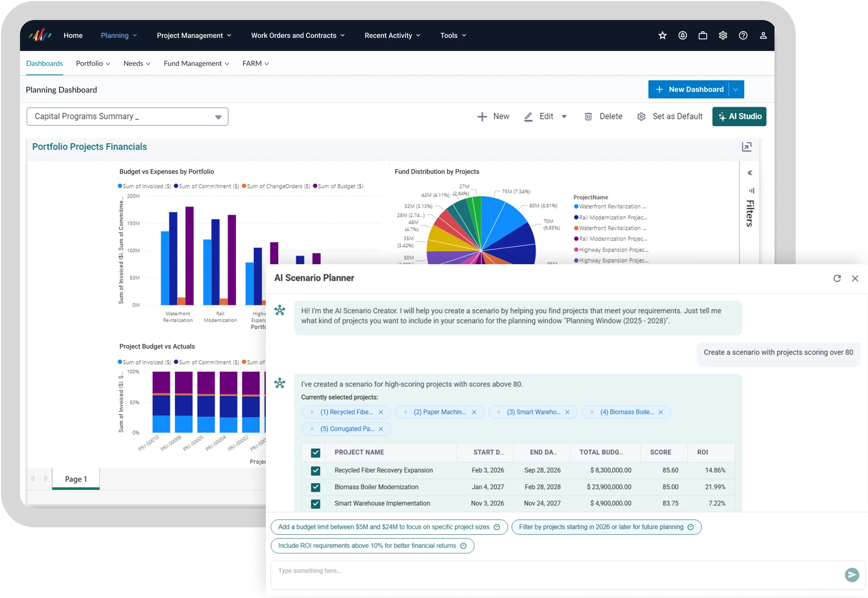The image size is (868, 598).
Task: Uncheck Biomass Boiler Modernization row checkbox
Action: tap(315, 487)
